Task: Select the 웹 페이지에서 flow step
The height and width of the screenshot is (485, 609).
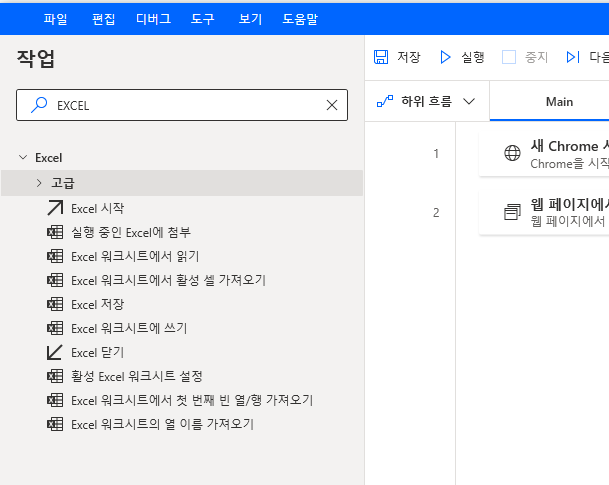Action: 544,212
